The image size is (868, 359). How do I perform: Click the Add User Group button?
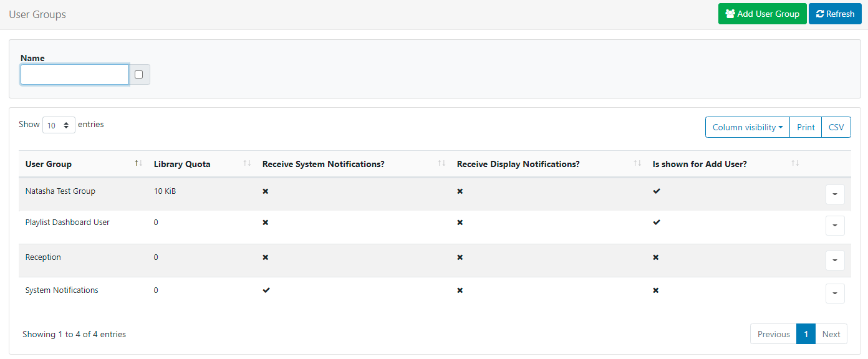(762, 14)
